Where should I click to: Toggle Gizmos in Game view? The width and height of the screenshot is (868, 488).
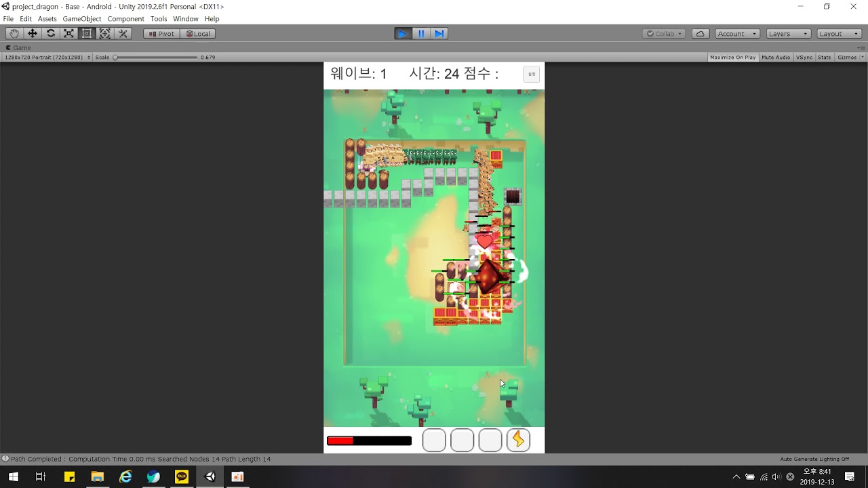coord(847,58)
